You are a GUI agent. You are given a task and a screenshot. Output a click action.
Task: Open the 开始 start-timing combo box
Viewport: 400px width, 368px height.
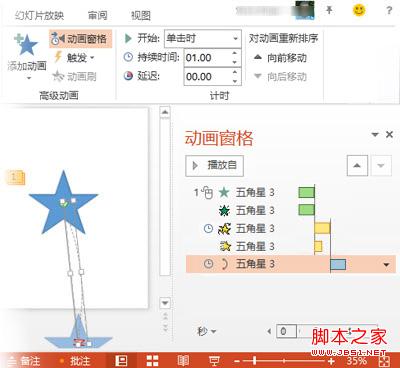click(203, 39)
